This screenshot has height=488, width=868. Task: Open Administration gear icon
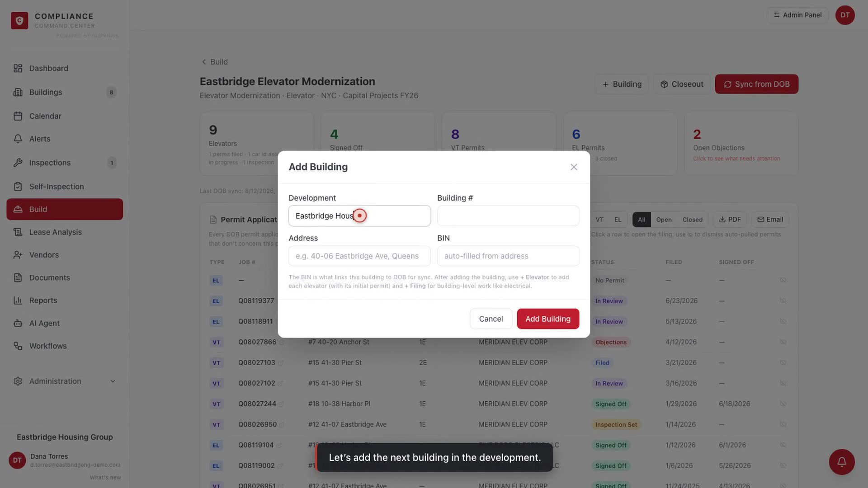(x=18, y=381)
